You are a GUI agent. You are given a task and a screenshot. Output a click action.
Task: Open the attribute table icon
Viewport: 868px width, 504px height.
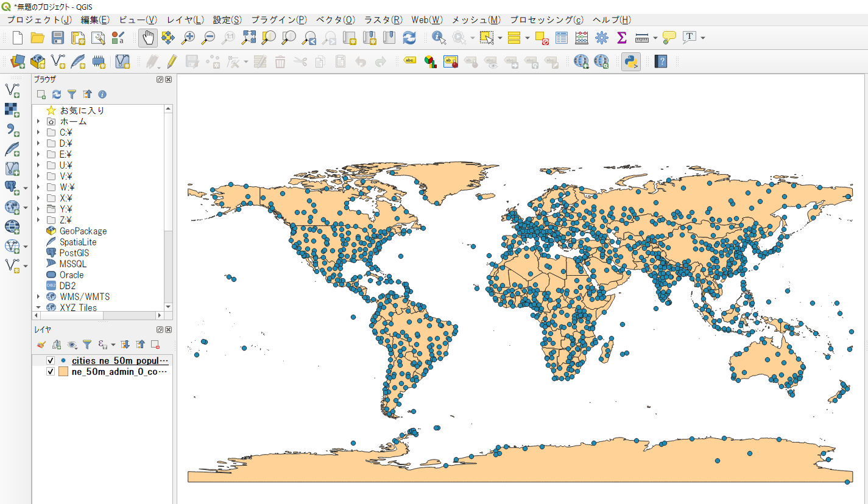562,38
